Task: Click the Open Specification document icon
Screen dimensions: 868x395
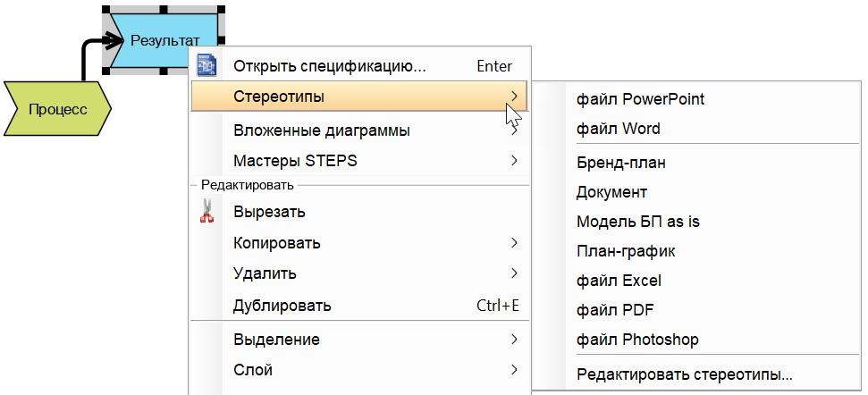Action: [x=207, y=66]
